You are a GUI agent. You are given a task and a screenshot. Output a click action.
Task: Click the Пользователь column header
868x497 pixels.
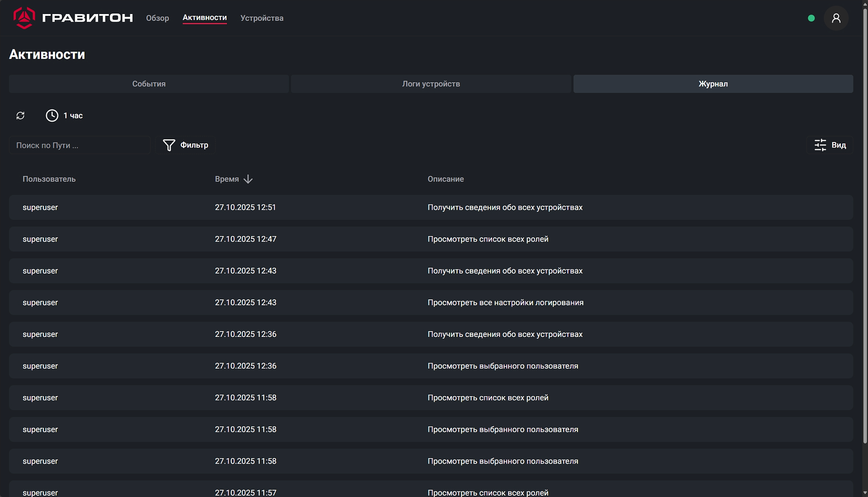49,179
